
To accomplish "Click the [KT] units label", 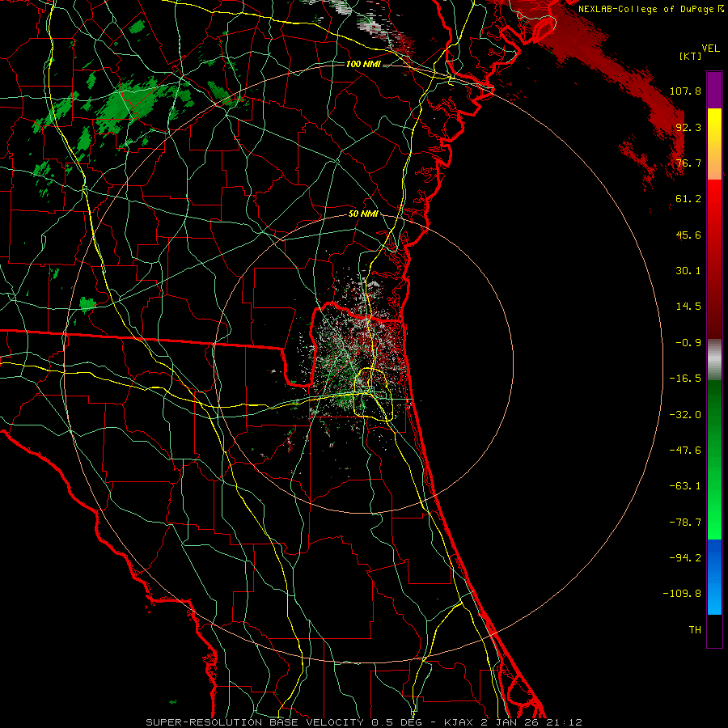I will click(x=690, y=56).
